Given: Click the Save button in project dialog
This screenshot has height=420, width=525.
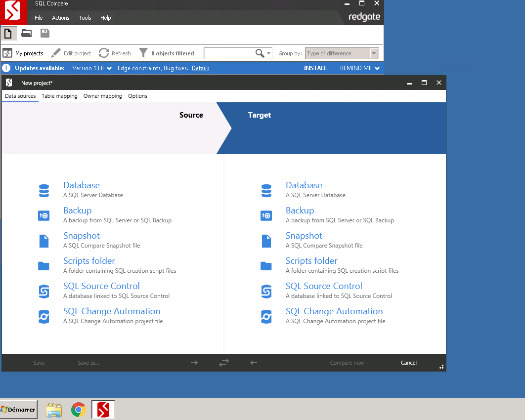Looking at the screenshot, I should pos(39,363).
